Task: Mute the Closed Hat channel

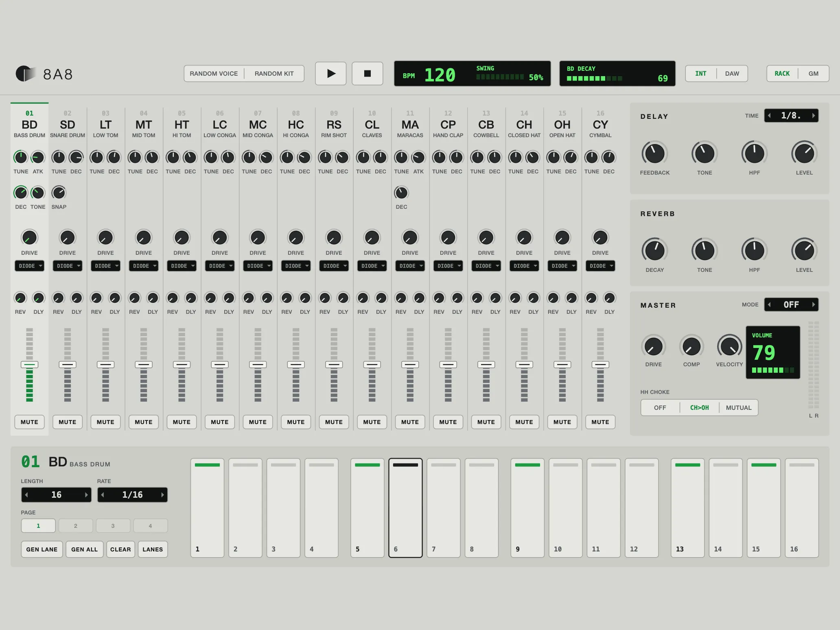Action: point(524,422)
